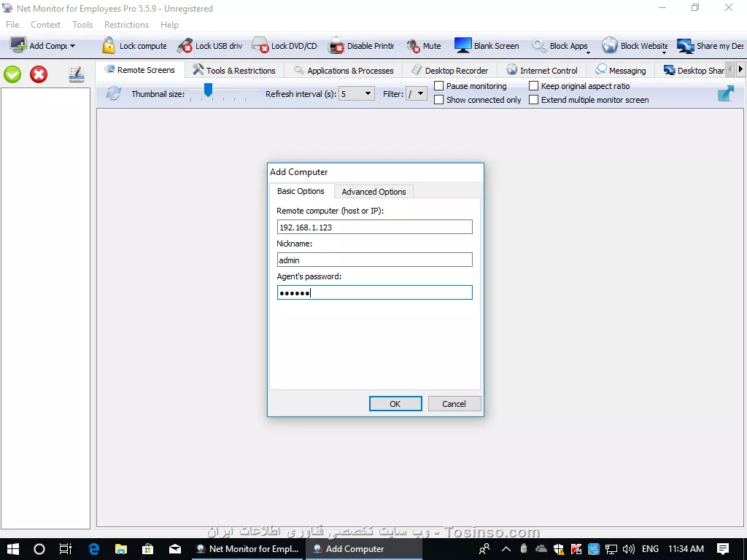The width and height of the screenshot is (747, 560).
Task: Click the Blank Screen monitor icon
Action: click(462, 46)
